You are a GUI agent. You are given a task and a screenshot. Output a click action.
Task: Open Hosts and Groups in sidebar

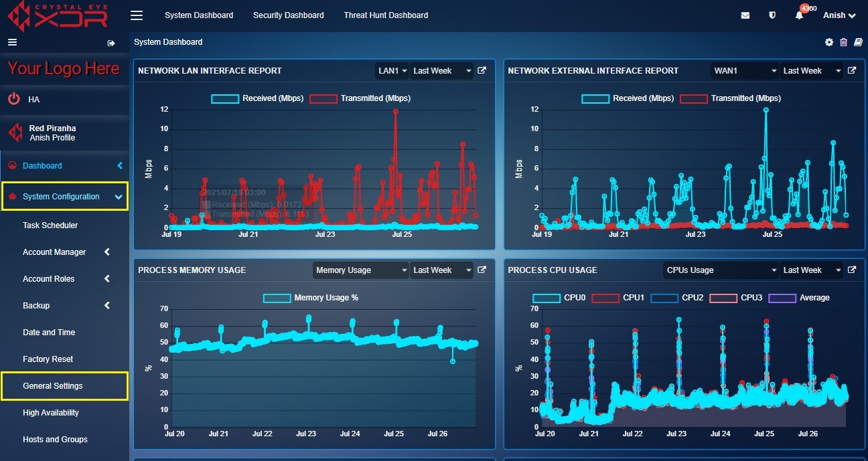pyautogui.click(x=55, y=440)
